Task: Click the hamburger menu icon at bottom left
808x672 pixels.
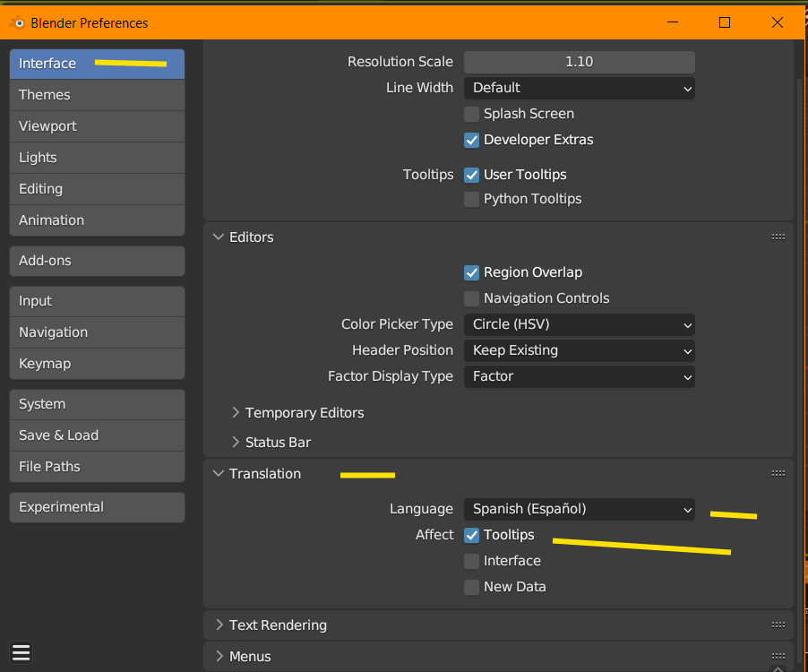Action: coord(21,652)
